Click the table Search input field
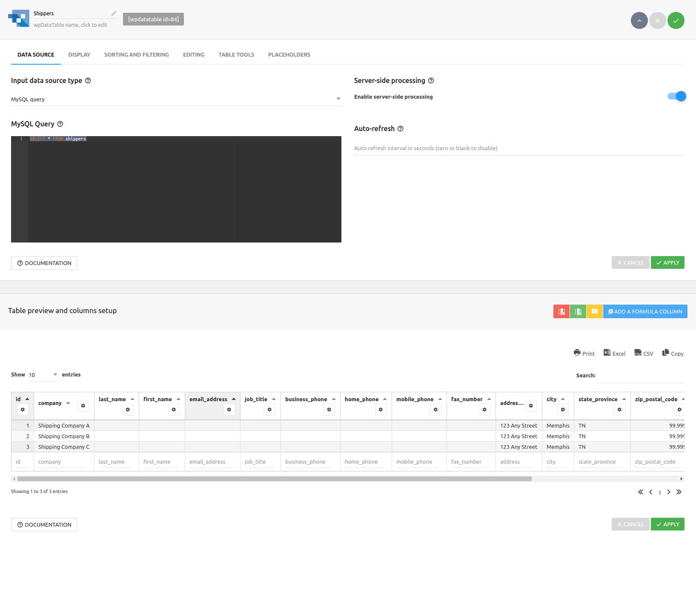Viewport: 696px width, 616px height. click(x=641, y=376)
